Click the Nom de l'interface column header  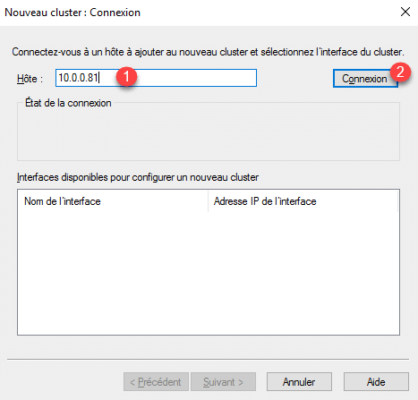[x=113, y=201]
